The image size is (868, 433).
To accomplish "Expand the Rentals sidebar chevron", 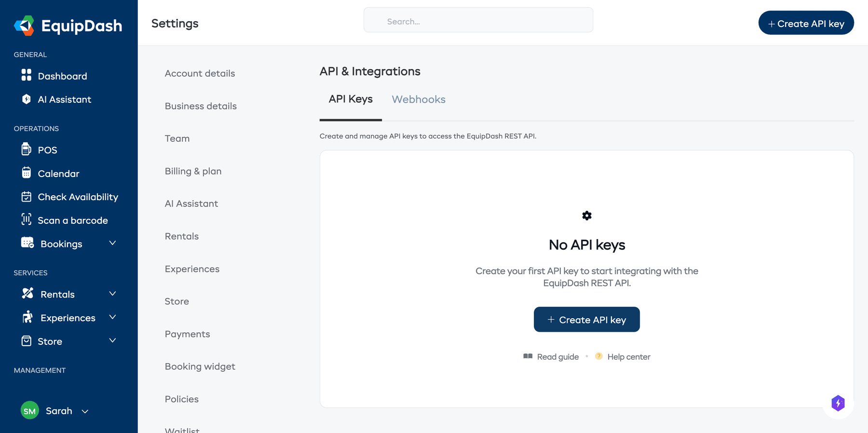I will 112,294.
